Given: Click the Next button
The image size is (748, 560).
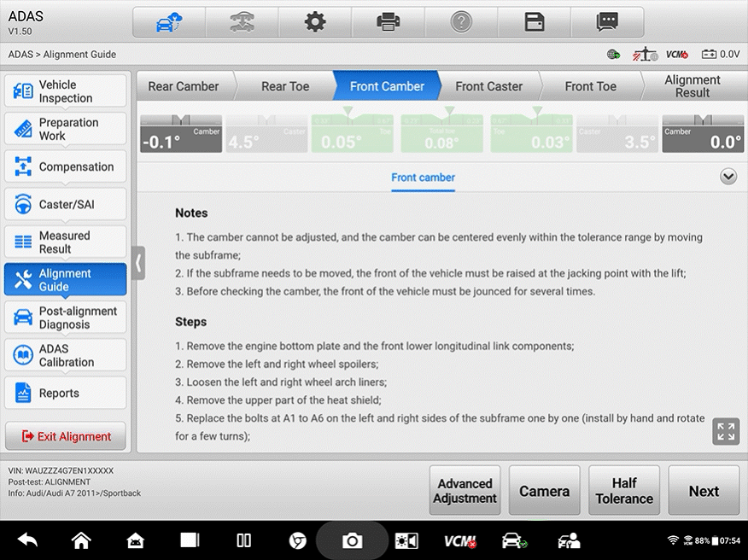Looking at the screenshot, I should coord(704,491).
